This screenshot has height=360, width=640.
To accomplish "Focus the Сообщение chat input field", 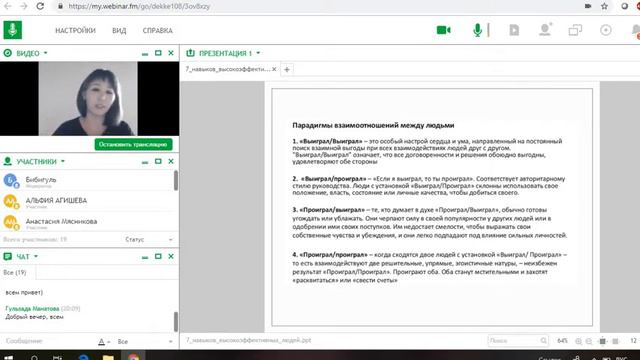I will [x=48, y=341].
